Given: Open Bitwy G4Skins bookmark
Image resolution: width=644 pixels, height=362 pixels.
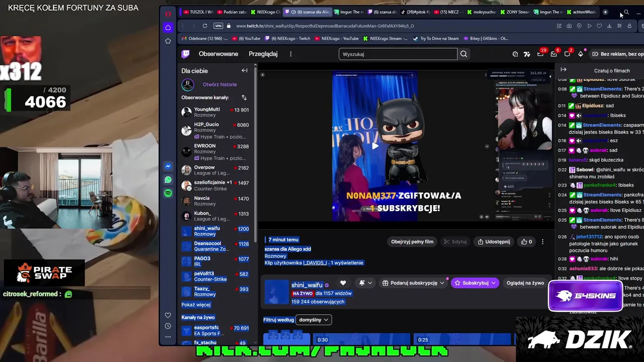Looking at the screenshot, I should pyautogui.click(x=486, y=38).
